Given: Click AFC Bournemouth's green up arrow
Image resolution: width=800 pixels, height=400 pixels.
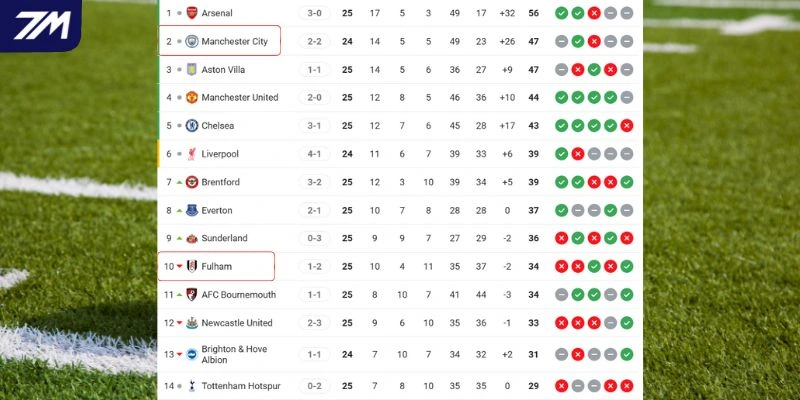Looking at the screenshot, I should 180,295.
